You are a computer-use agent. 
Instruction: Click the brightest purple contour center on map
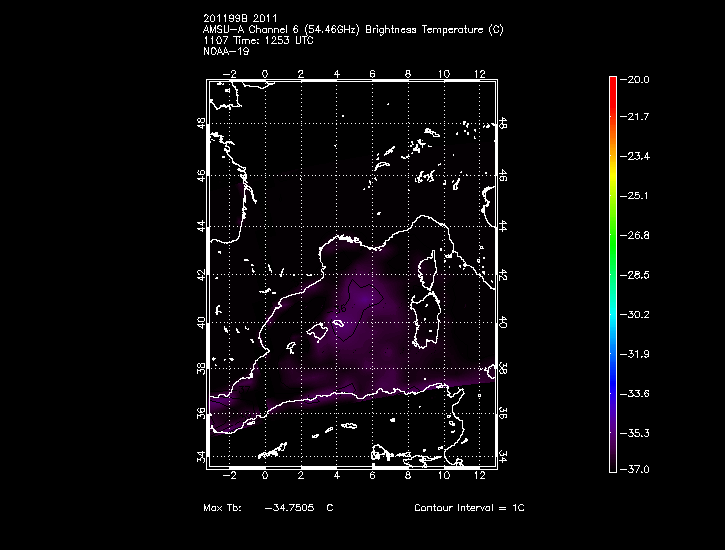tap(370, 297)
